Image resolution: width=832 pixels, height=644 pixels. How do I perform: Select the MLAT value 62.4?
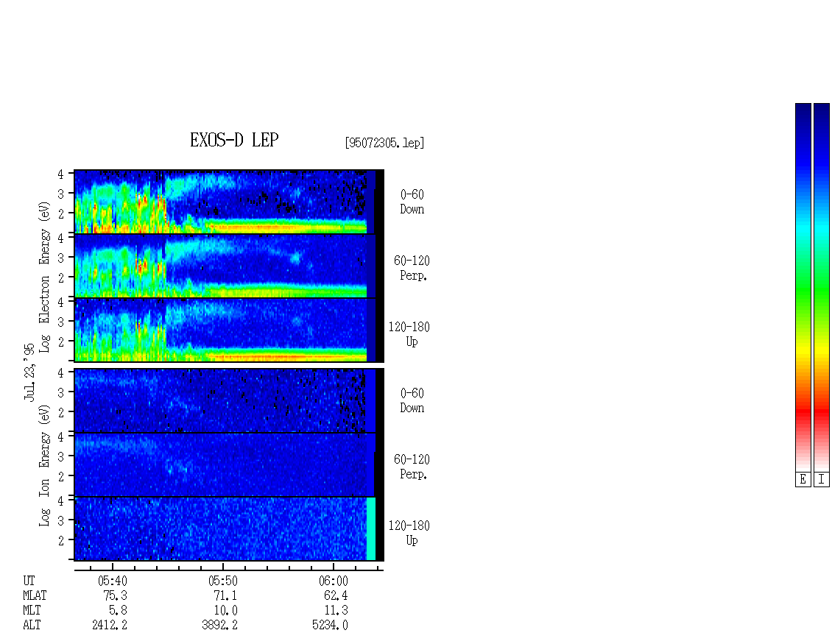click(x=336, y=595)
